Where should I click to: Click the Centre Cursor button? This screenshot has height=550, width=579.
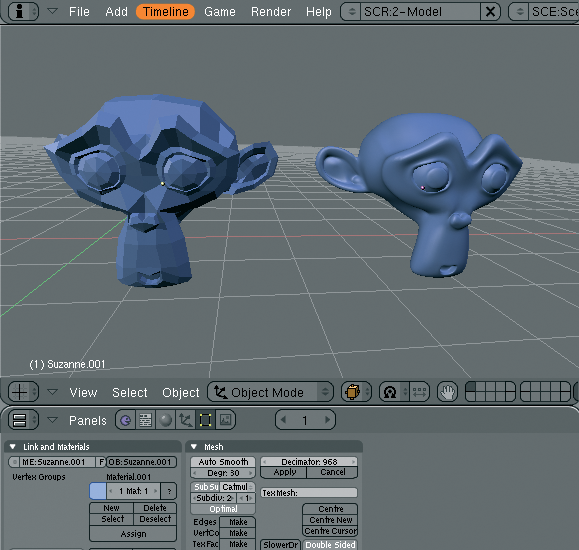point(330,531)
